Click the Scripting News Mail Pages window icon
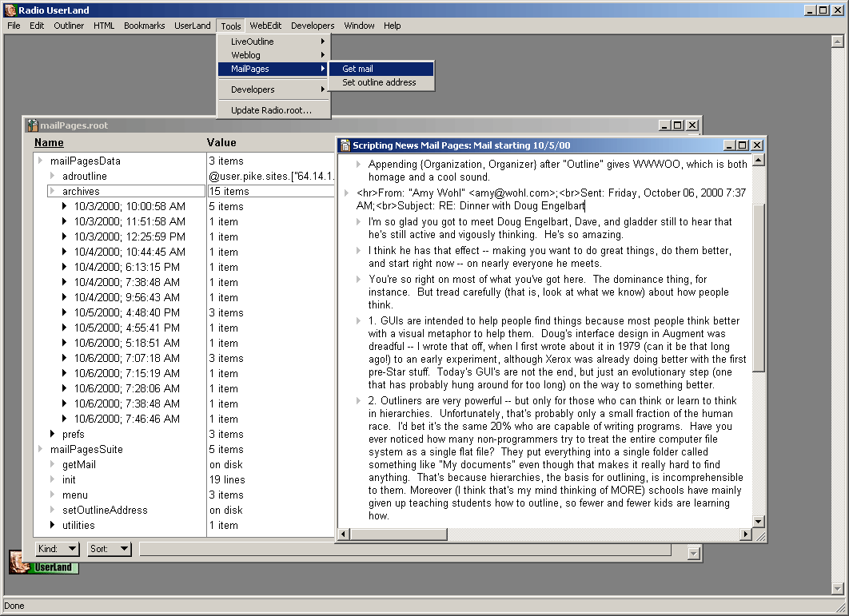This screenshot has height=616, width=849. click(345, 145)
